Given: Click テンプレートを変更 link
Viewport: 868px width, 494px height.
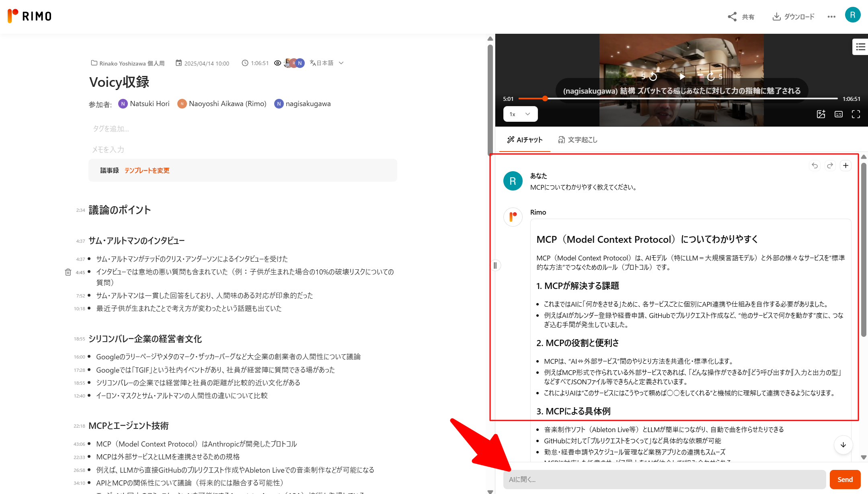Looking at the screenshot, I should coord(147,170).
